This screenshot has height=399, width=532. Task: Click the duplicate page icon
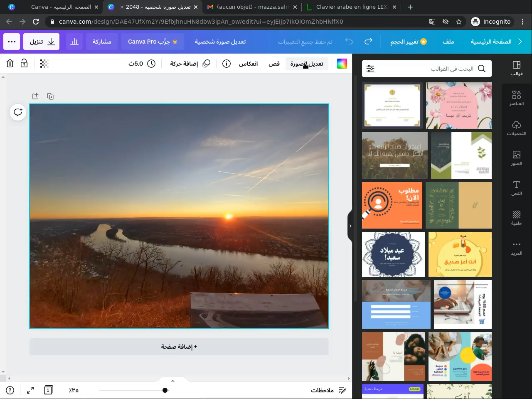pyautogui.click(x=50, y=96)
